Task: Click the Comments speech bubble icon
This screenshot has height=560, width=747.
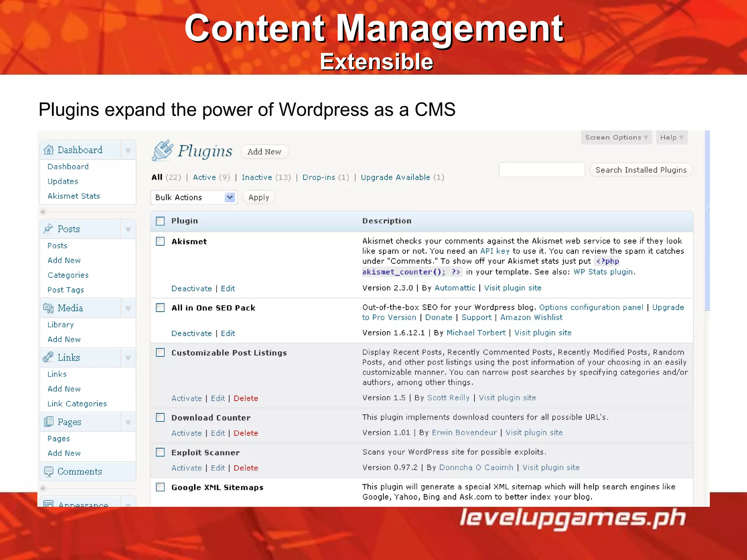Action: tap(49, 471)
